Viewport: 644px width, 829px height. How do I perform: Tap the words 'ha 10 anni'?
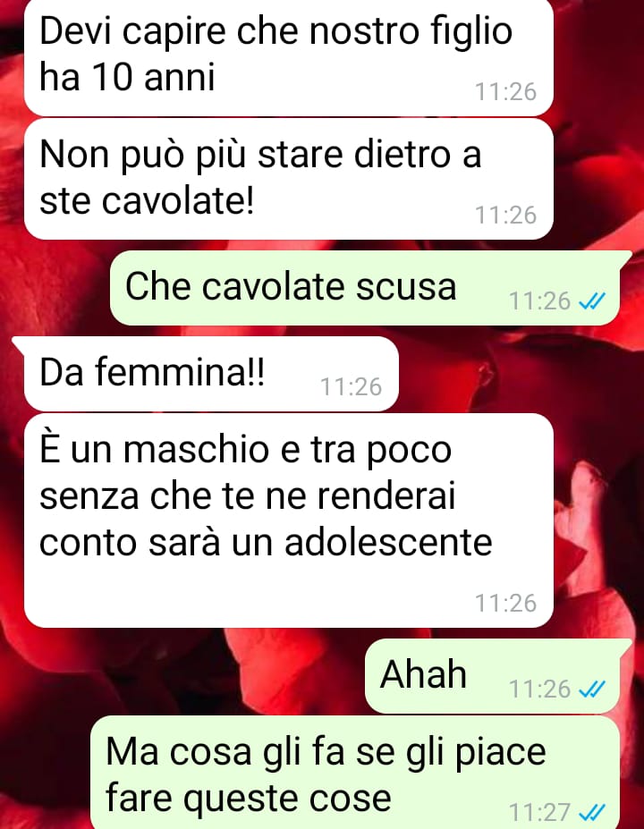pos(127,78)
